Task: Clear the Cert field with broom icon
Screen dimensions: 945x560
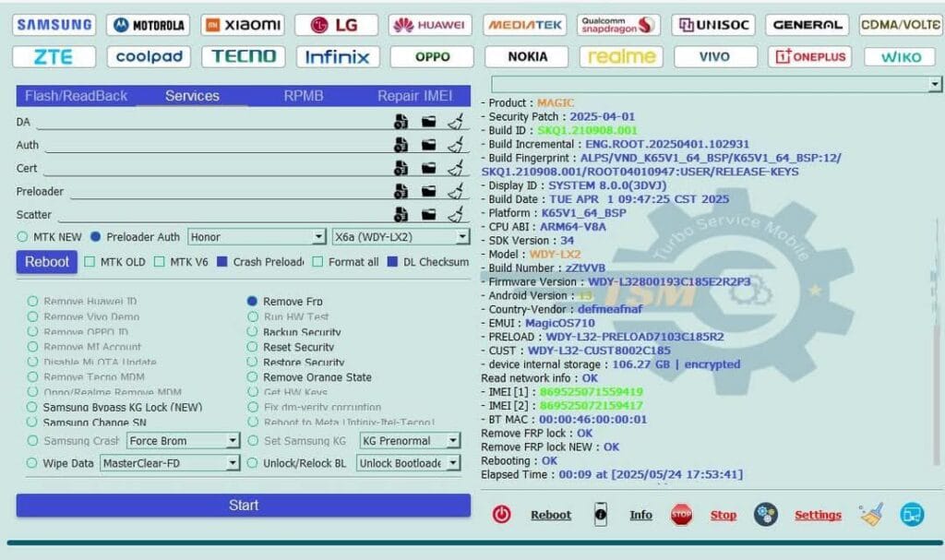Action: coord(456,168)
